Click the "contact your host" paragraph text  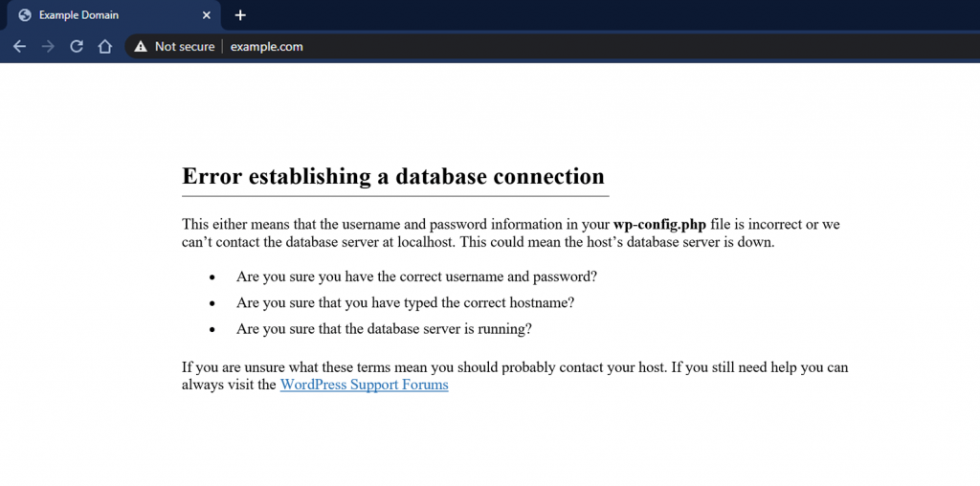click(x=515, y=367)
